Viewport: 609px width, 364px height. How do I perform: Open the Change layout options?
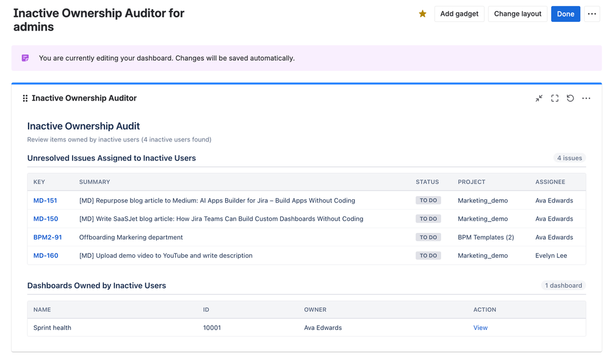517,13
